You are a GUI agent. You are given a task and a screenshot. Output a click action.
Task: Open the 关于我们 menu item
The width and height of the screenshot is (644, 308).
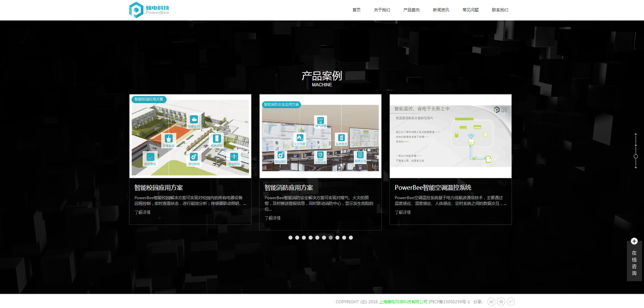coord(382,10)
